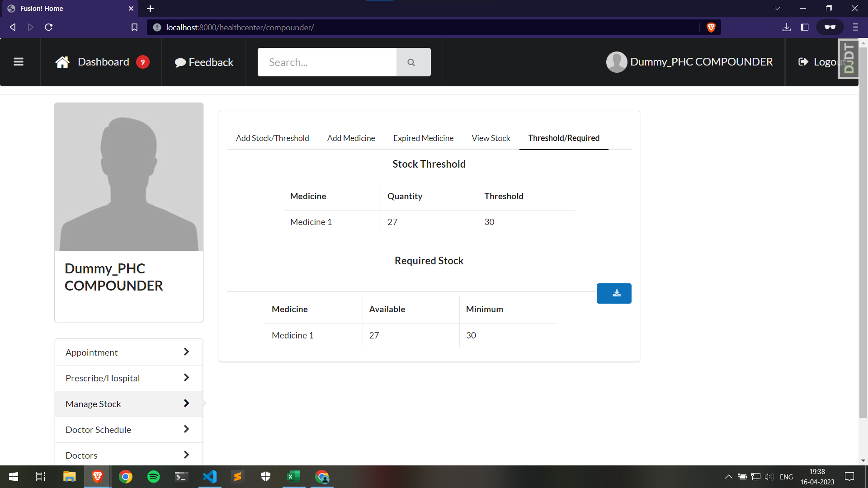Switch to the View Stock tab
The image size is (868, 488).
(x=491, y=138)
